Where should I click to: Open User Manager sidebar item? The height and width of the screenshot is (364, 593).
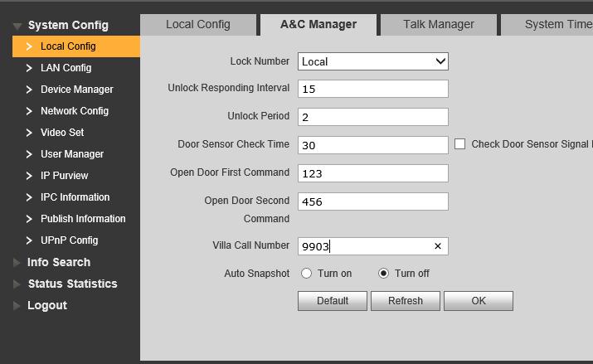click(72, 154)
